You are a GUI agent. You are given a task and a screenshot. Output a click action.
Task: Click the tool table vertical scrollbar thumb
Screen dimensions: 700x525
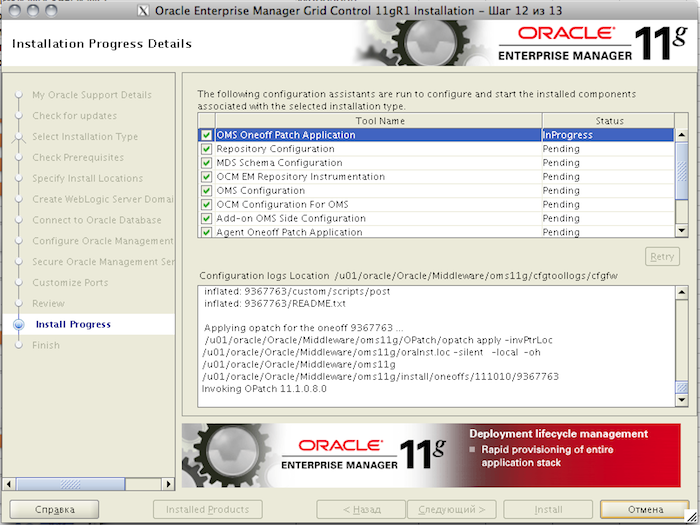[681, 170]
